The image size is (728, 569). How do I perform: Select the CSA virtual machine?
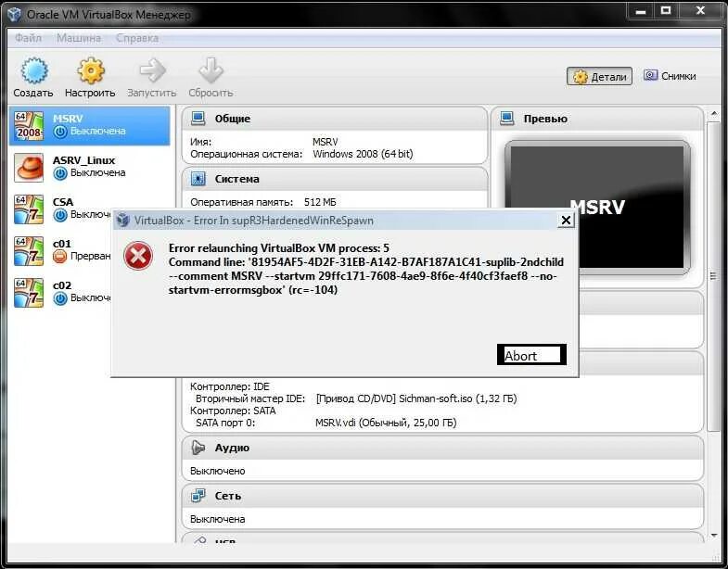click(60, 209)
